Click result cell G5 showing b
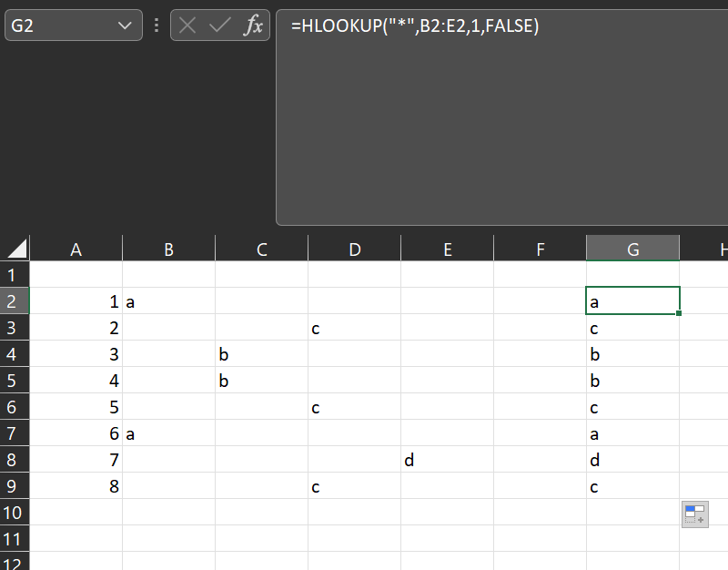 [633, 381]
